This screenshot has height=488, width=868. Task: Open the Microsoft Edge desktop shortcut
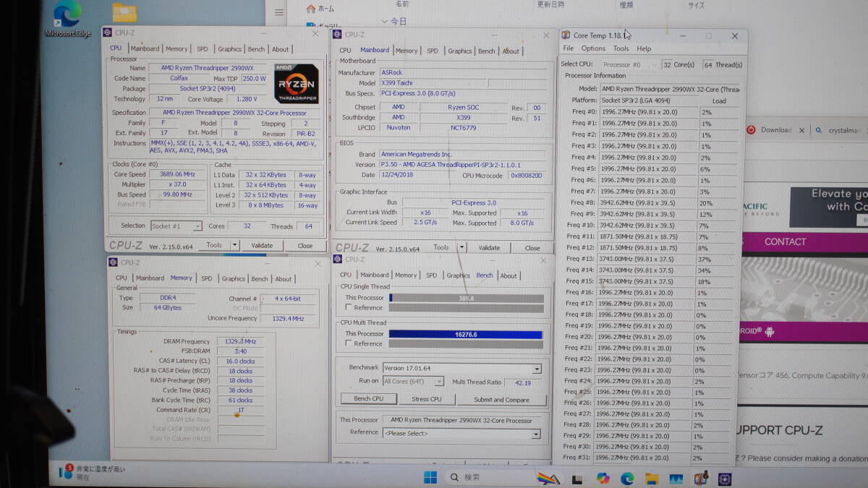tap(67, 19)
